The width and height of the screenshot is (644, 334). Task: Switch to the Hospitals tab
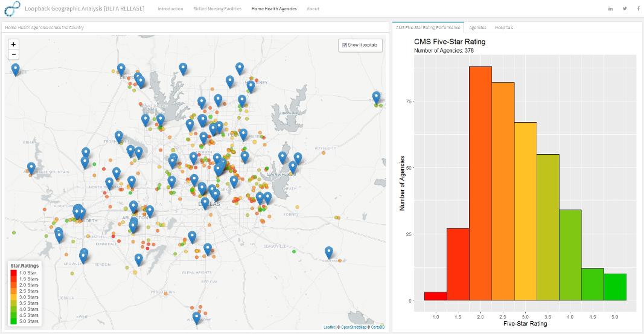pyautogui.click(x=504, y=27)
